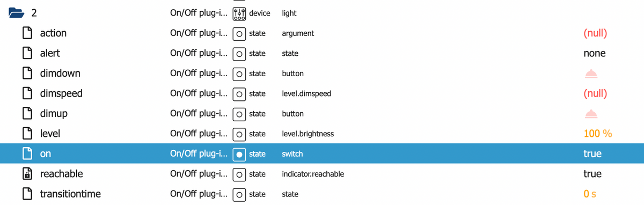The height and width of the screenshot is (205, 644).
Task: Collapse the open folder icon for 2
Action: pos(17,13)
